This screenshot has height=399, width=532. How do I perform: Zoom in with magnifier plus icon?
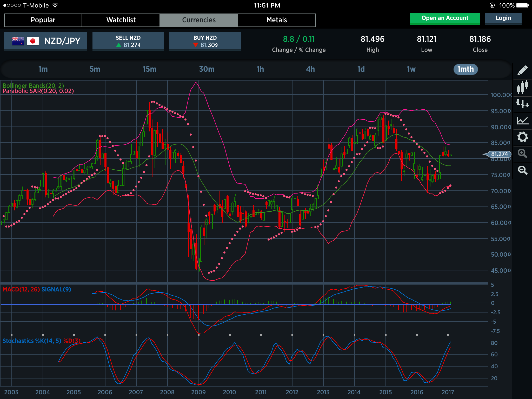coord(522,154)
